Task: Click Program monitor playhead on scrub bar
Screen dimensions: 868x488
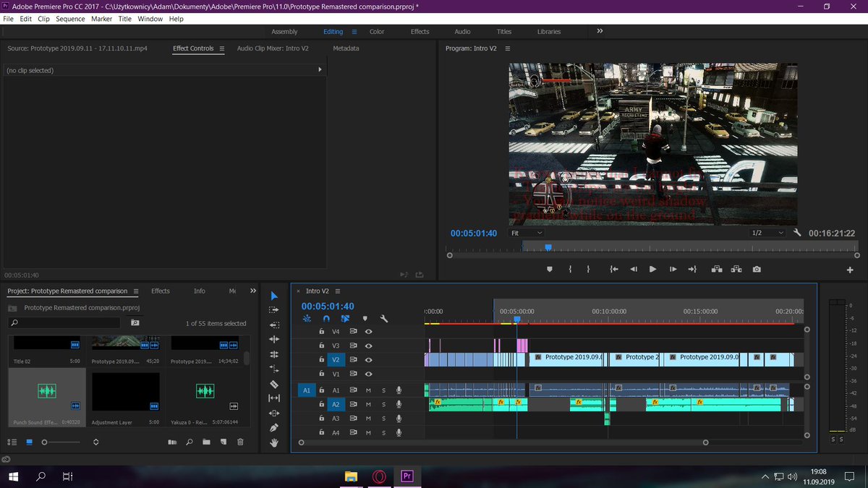Action: point(548,247)
